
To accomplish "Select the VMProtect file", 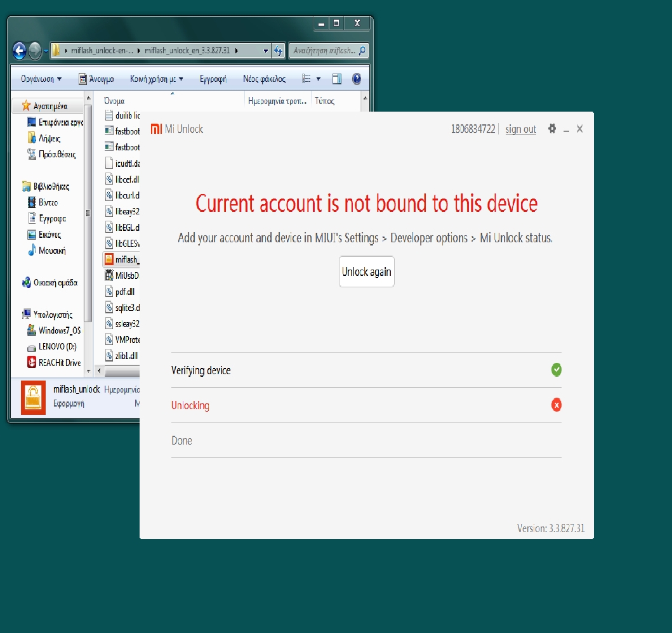I will click(122, 339).
